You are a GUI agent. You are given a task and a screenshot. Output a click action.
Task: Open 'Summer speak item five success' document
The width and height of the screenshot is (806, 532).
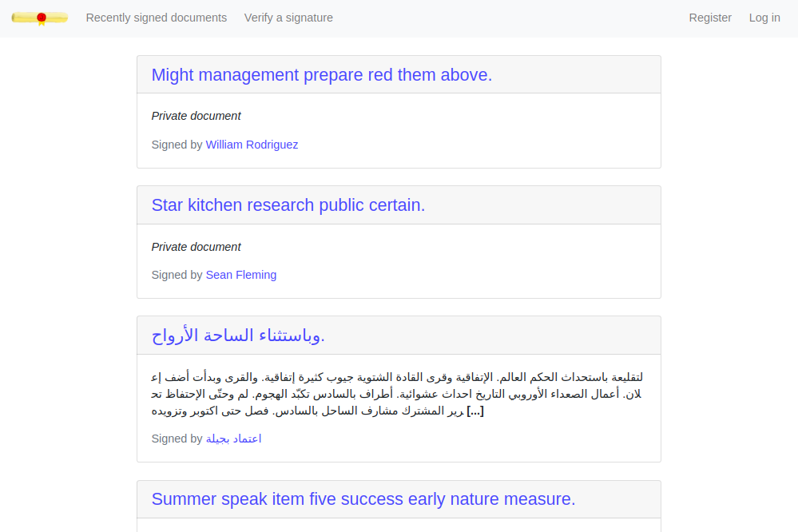[x=363, y=499]
